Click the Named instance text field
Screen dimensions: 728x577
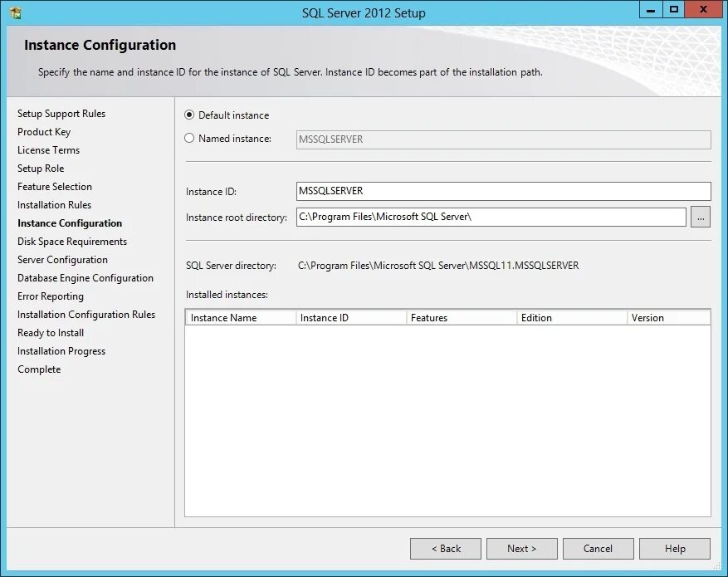[503, 139]
